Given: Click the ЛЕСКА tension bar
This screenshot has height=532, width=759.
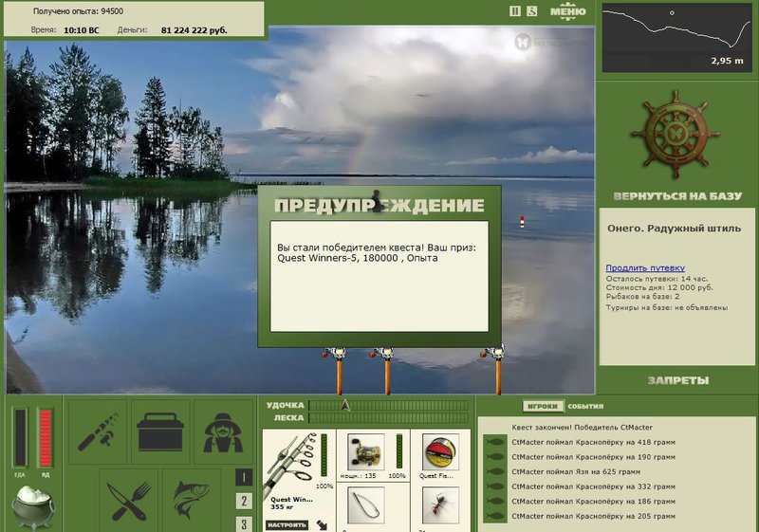Looking at the screenshot, I should point(388,418).
